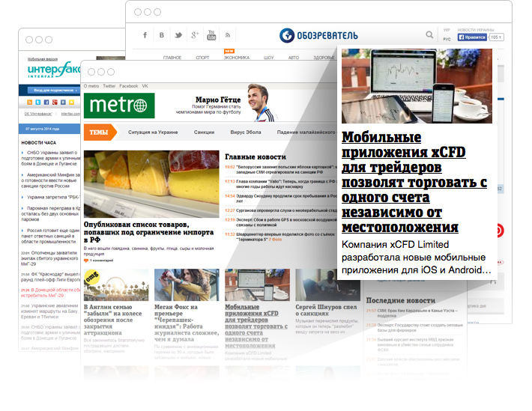Image resolution: width=532 pixels, height=411 pixels.
Task: Click the YouTube icon on Obozrevatel
Action: (x=211, y=35)
